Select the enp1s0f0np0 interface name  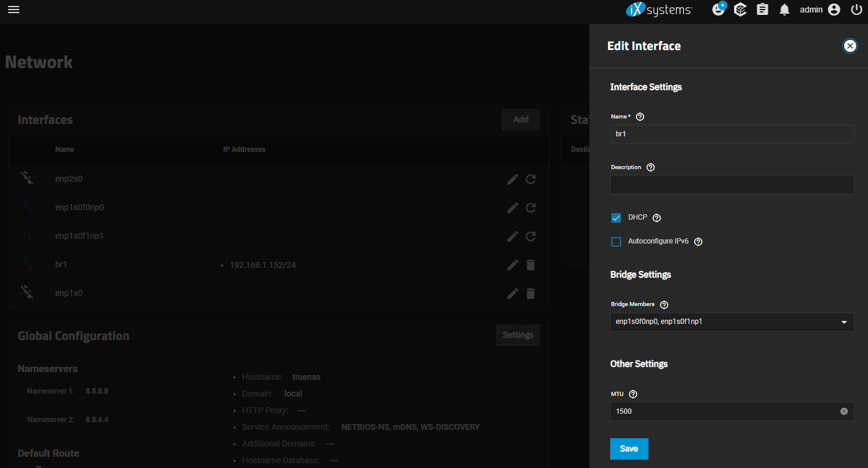(80, 208)
